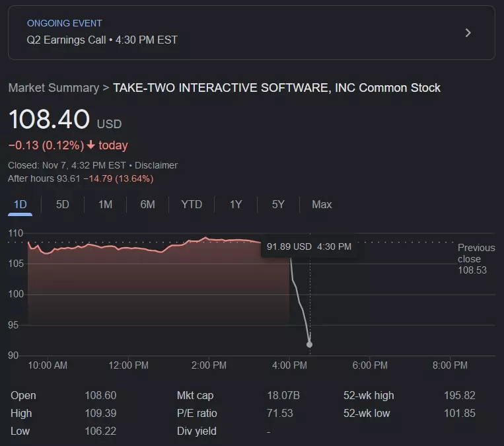Select the Max chart range tab
The width and height of the screenshot is (504, 446).
322,205
